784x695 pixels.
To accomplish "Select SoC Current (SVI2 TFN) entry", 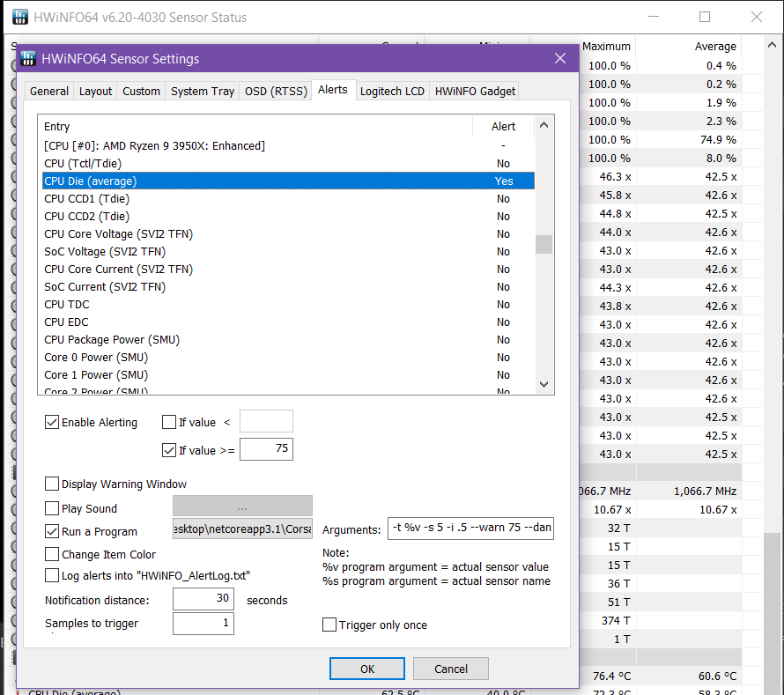I will [289, 286].
